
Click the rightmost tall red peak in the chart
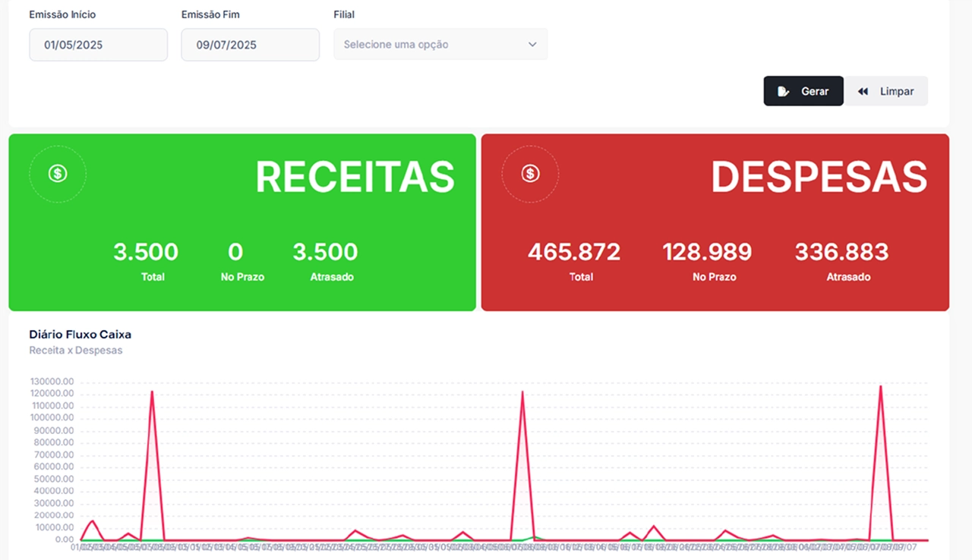880,388
